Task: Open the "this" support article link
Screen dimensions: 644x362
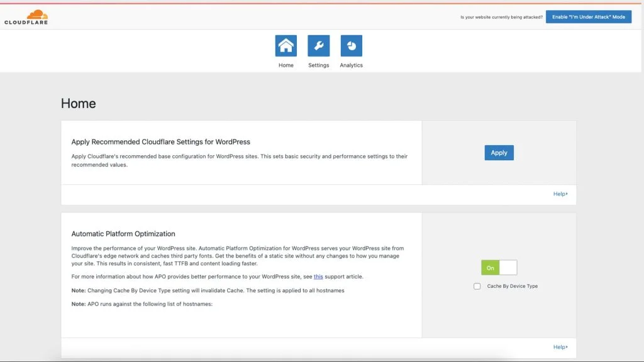Action: point(318,277)
